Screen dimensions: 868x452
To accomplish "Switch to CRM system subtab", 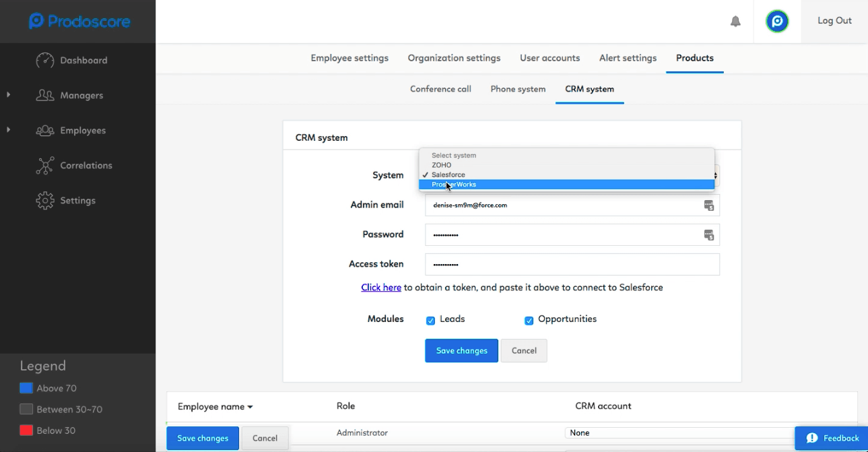I will pos(589,89).
